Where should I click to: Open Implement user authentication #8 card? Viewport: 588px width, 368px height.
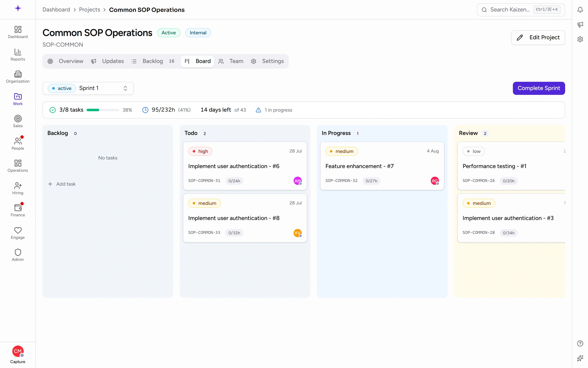245,218
